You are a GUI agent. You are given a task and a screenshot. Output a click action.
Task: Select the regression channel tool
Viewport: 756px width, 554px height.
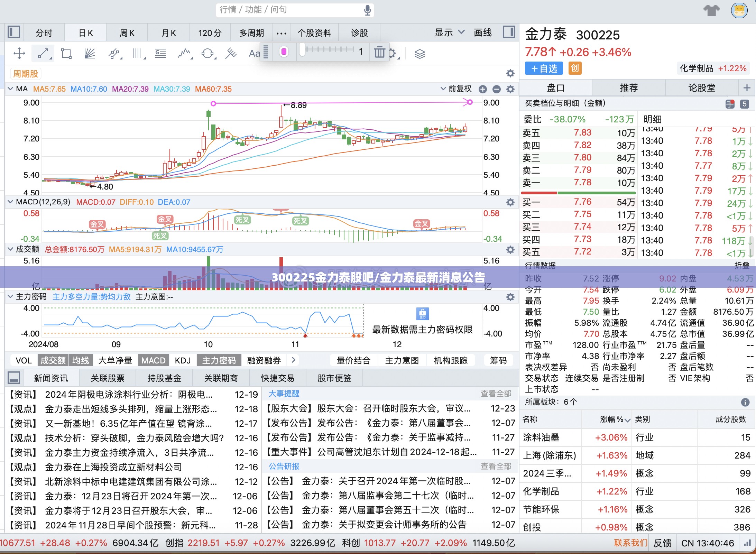[x=231, y=53]
